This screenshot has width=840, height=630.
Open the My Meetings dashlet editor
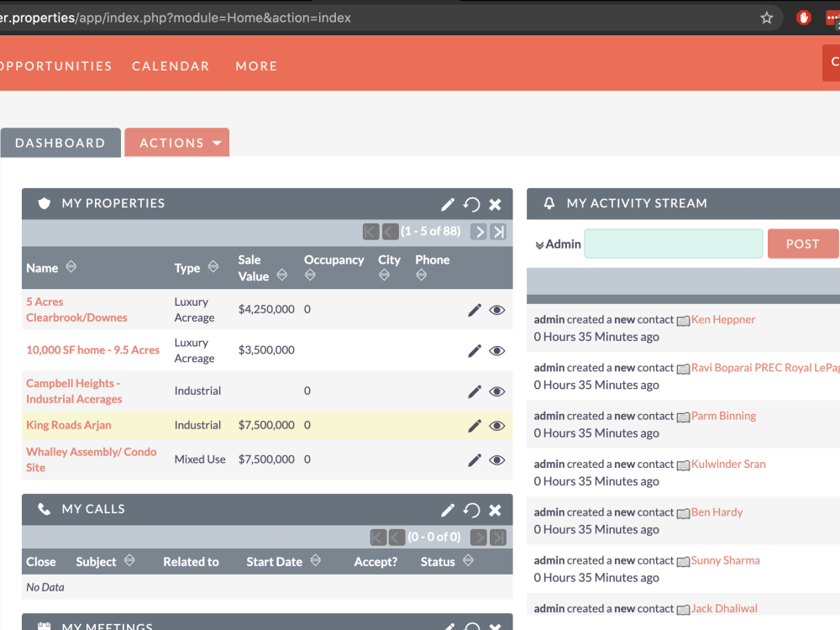(x=448, y=626)
